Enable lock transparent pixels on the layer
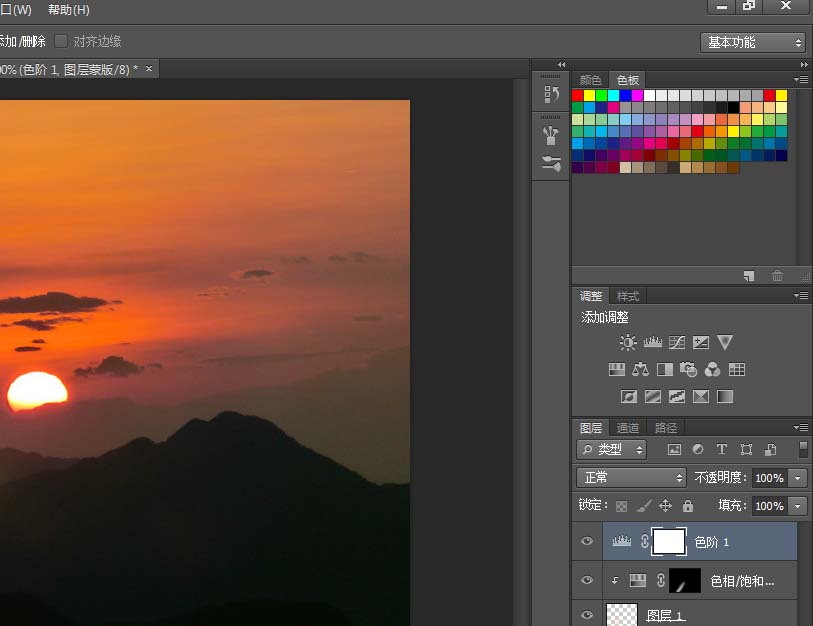The image size is (813, 626). 622,506
